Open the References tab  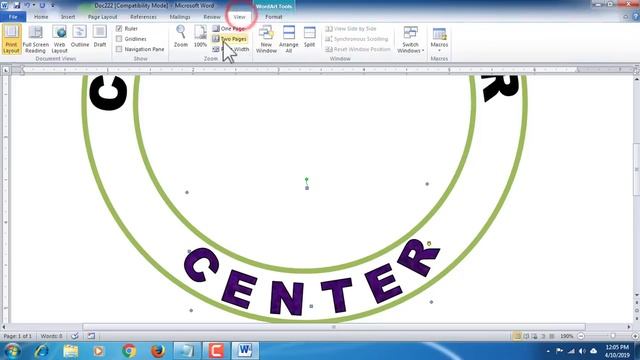143,17
